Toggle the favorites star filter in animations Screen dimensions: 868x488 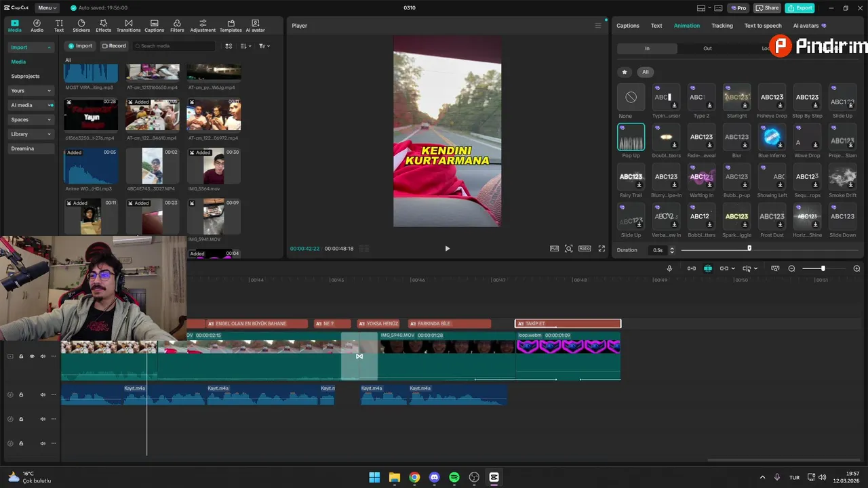click(625, 72)
